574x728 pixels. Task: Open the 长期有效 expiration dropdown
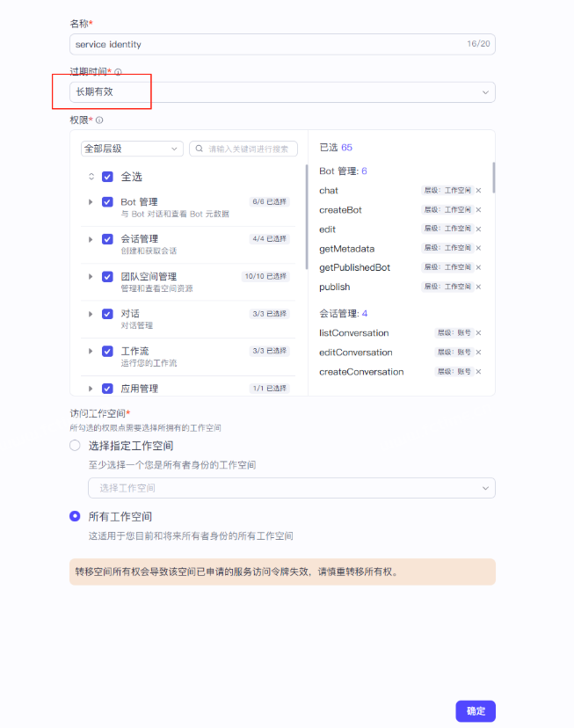pyautogui.click(x=281, y=92)
